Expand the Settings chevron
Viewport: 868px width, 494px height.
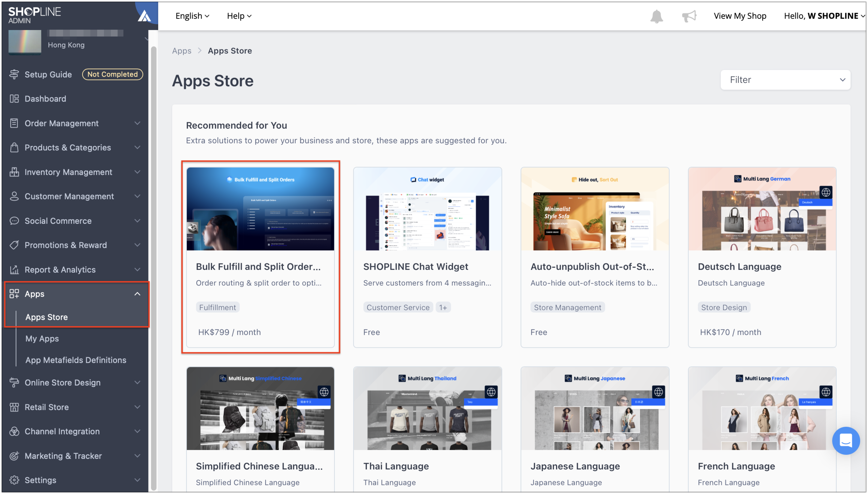(x=137, y=480)
